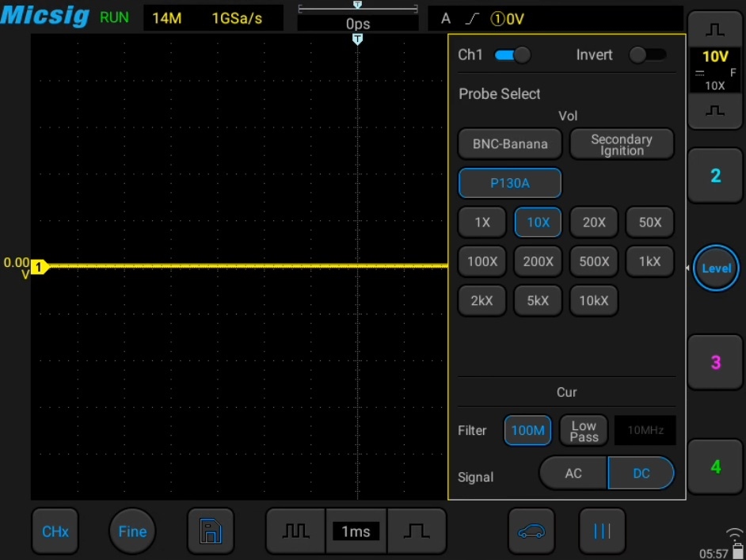Viewport: 746px width, 560px height.
Task: Switch to channel 2 tab
Action: pos(715,176)
